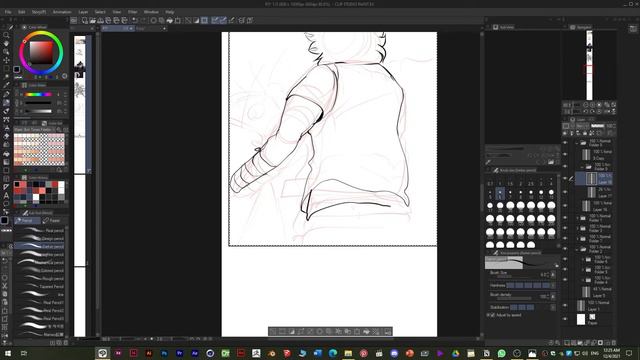Select the Gradient tool
Viewport: 640px width, 360px height.
click(6, 162)
